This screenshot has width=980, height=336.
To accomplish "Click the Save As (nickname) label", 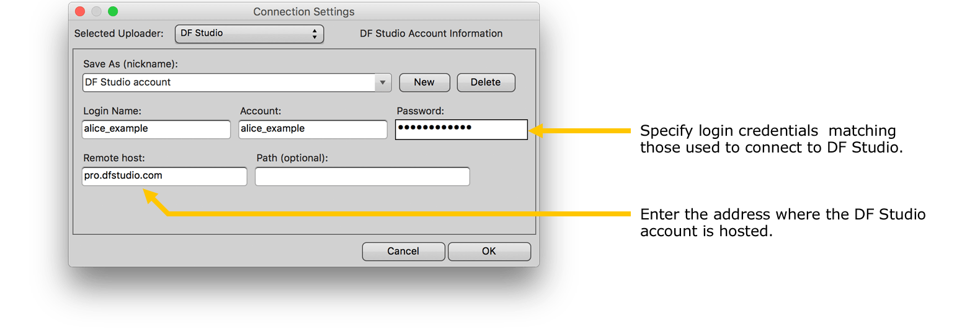I will pos(130,64).
